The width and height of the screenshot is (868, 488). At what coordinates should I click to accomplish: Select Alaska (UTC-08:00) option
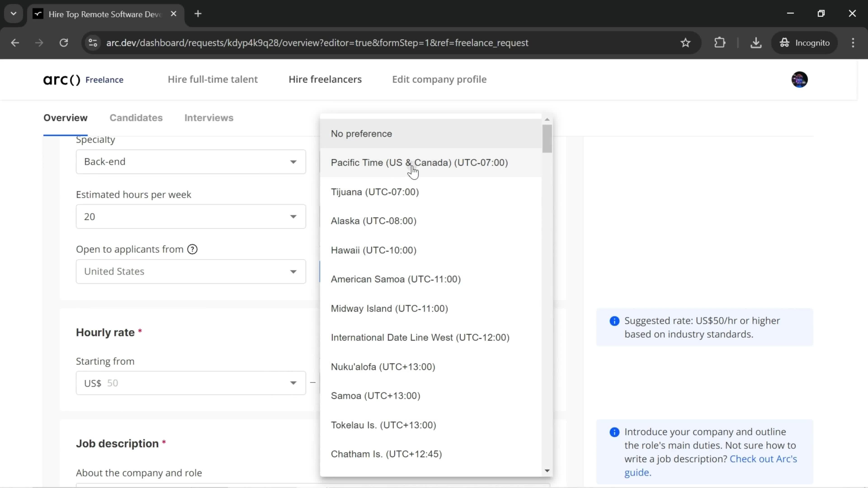pyautogui.click(x=431, y=221)
